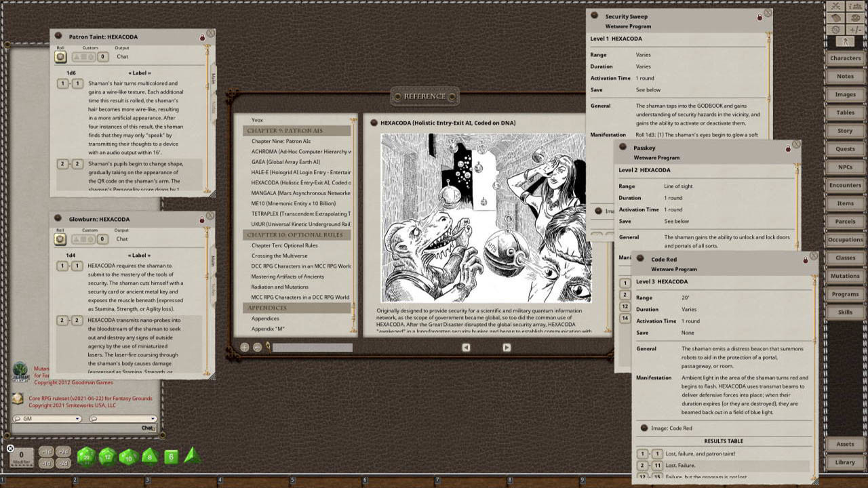Screen dimensions: 868x488
Task: Click the +1d modifier stepper
Action: 46,451
